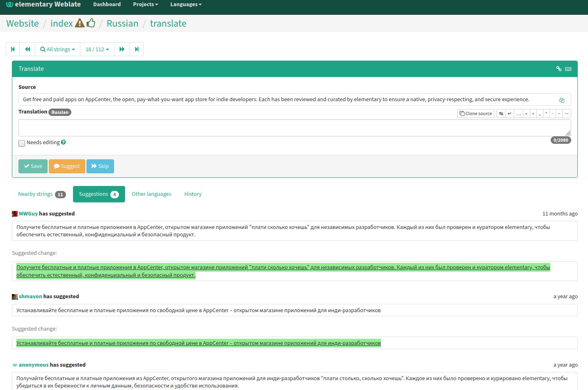
Task: Click the orange Suggest button
Action: pyautogui.click(x=67, y=166)
